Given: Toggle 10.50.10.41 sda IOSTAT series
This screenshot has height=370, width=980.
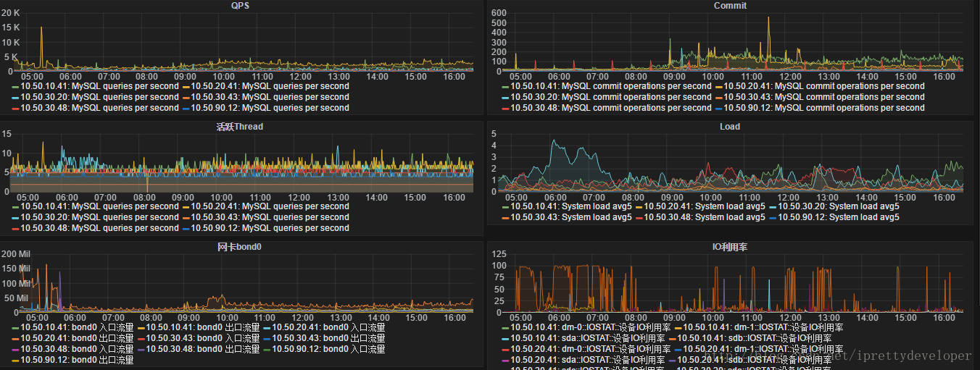Looking at the screenshot, I should 584,337.
